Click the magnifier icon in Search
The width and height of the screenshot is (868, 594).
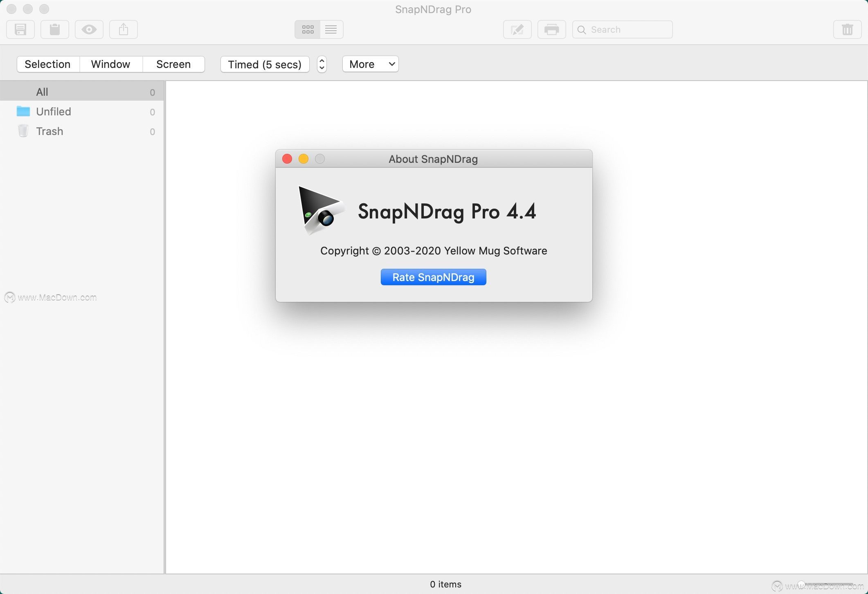582,30
